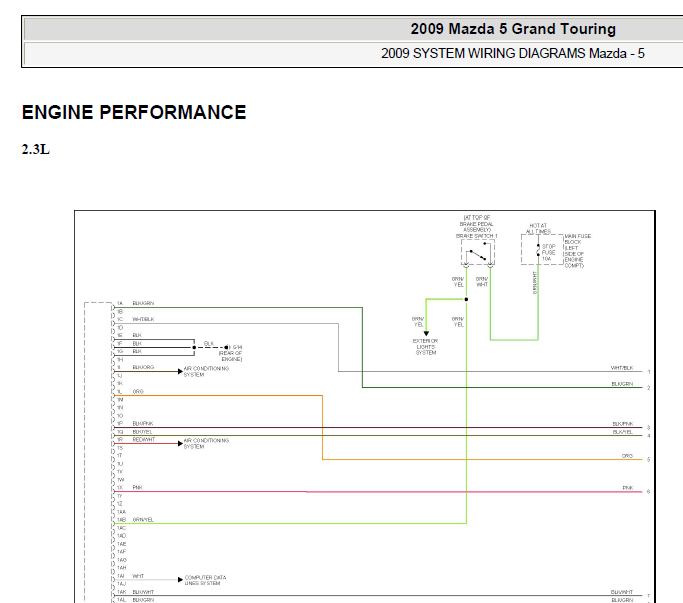The width and height of the screenshot is (683, 603).
Task: Click the right-side 'BLK/WHT' label at line 7
Action: point(622,592)
